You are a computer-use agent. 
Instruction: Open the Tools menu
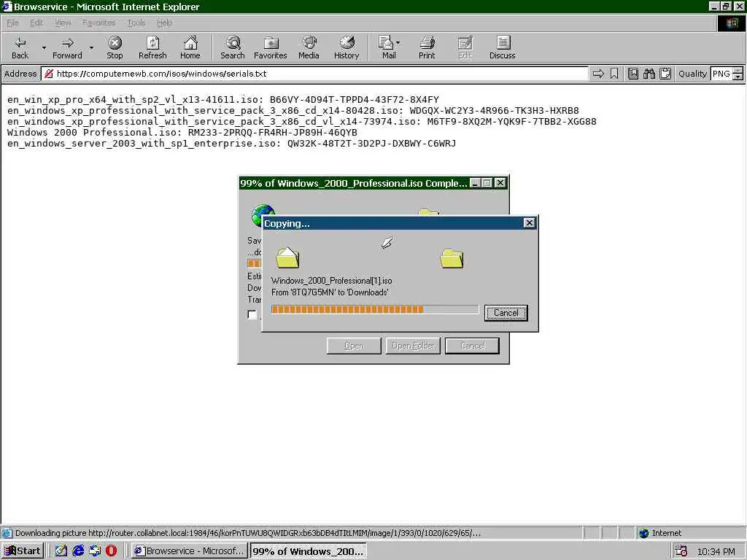pyautogui.click(x=136, y=23)
